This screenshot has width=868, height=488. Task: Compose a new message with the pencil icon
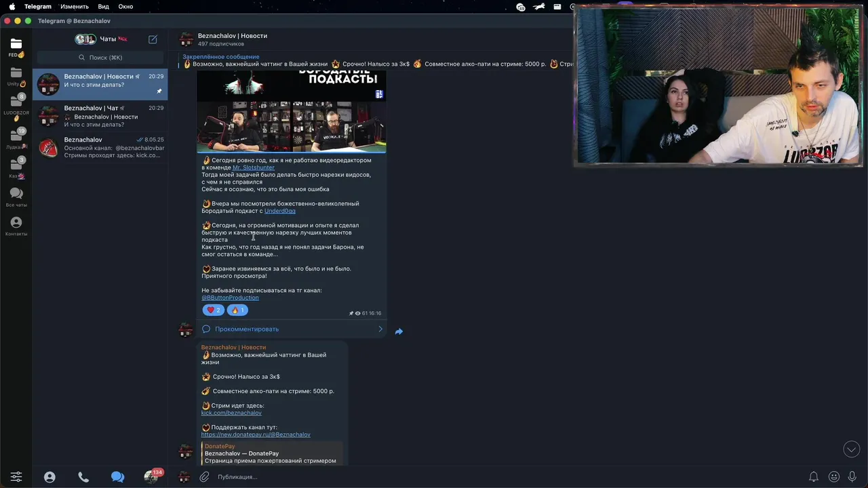tap(153, 39)
